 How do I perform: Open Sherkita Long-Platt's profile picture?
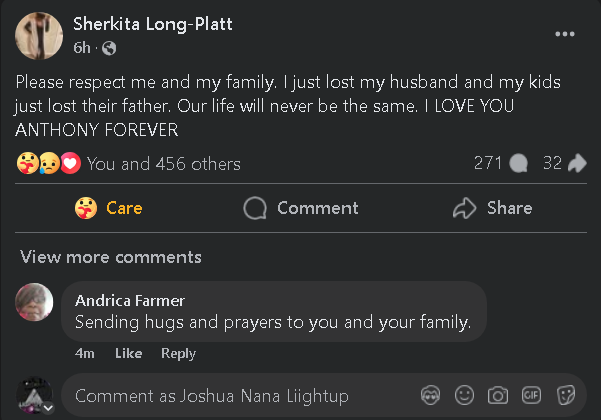pyautogui.click(x=40, y=36)
